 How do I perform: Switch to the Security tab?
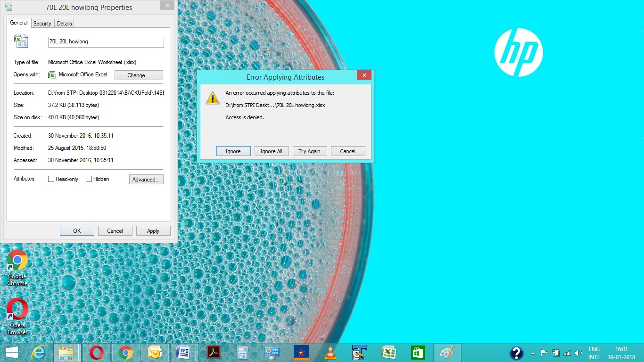(42, 24)
